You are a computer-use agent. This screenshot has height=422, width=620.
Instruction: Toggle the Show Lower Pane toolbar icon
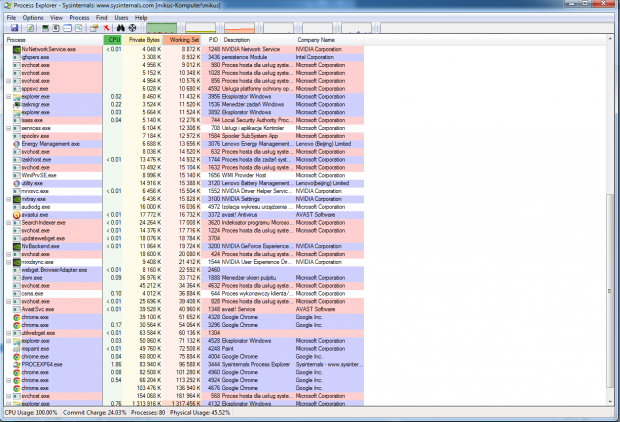[68, 28]
